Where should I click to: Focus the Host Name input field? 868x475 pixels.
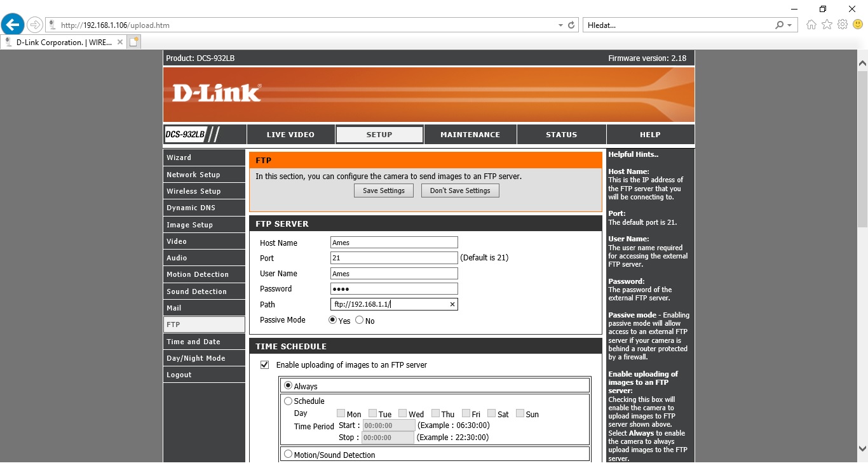(394, 243)
